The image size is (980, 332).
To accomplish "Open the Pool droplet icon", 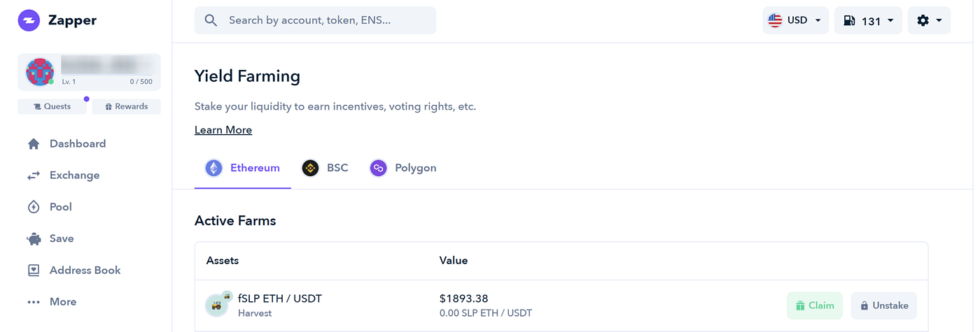I will point(34,207).
